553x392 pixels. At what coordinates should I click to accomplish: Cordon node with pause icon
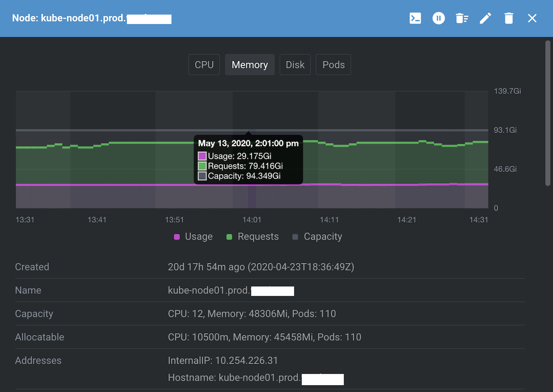point(439,18)
